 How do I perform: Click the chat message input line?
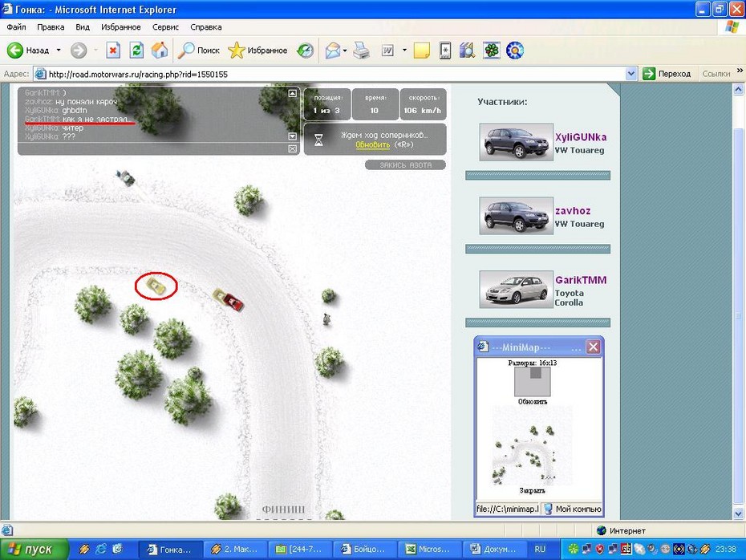152,149
